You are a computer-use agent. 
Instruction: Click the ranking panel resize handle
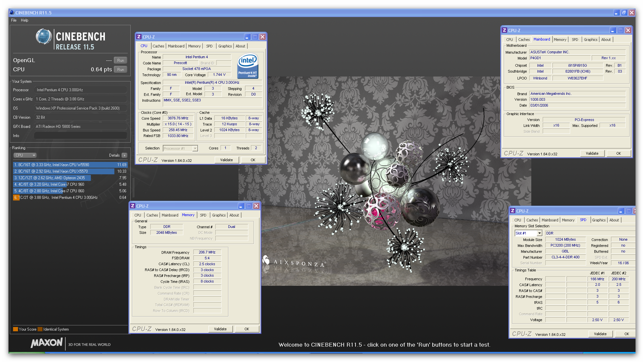[133, 187]
